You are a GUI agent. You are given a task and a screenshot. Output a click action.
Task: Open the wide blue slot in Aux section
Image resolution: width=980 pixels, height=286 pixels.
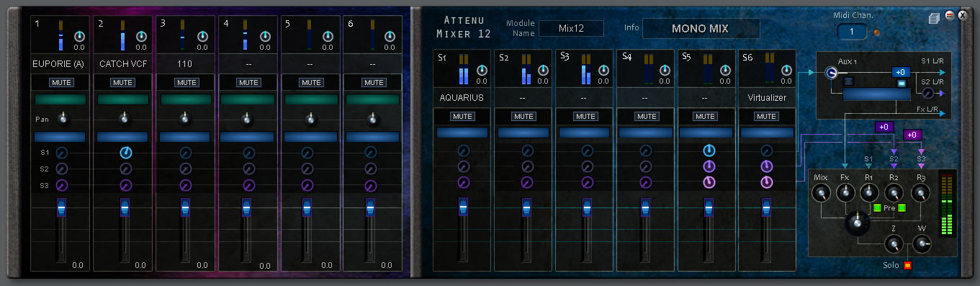(876, 94)
